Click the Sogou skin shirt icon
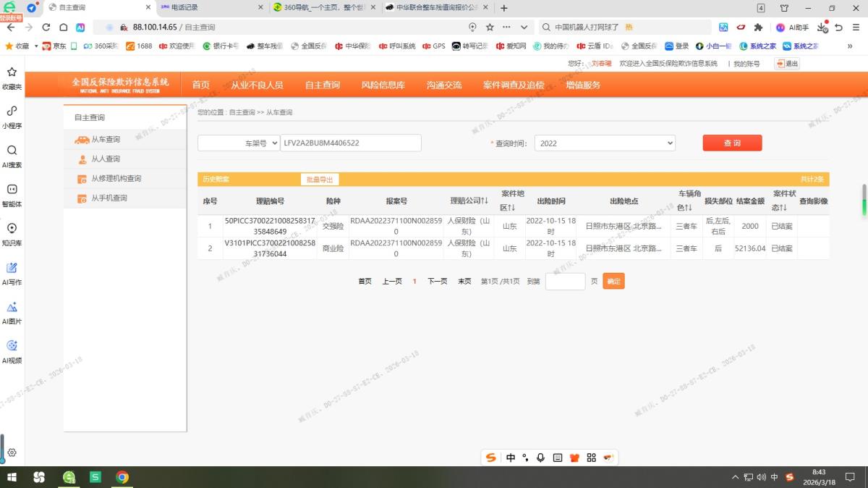This screenshot has width=868, height=488. coord(575,458)
